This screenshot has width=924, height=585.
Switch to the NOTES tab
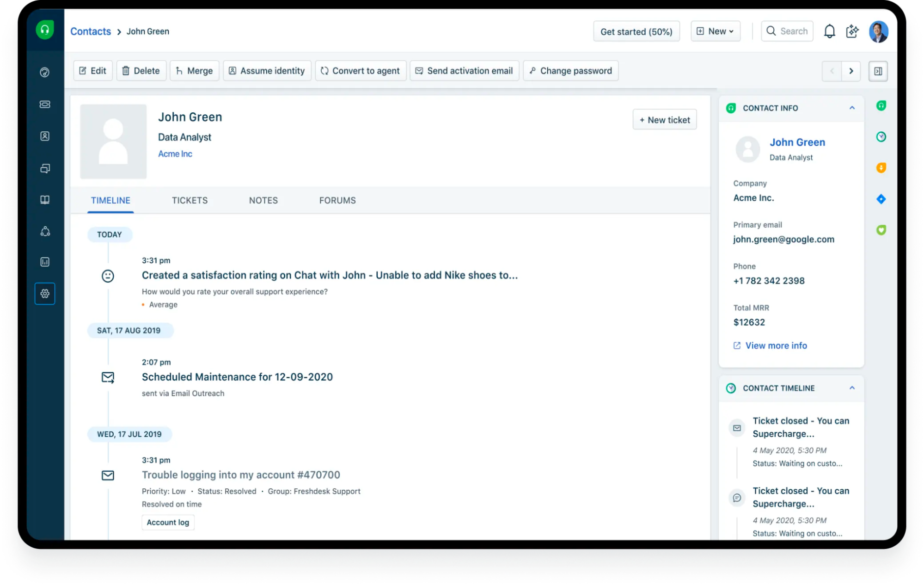pos(263,200)
